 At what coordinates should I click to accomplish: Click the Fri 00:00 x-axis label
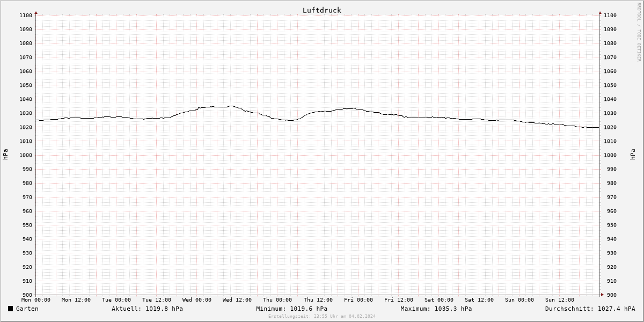(x=358, y=300)
